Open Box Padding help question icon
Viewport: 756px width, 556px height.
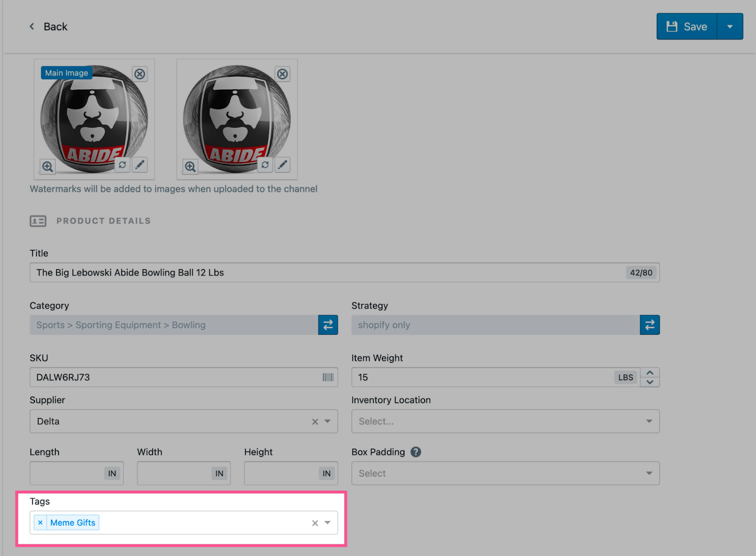click(416, 452)
